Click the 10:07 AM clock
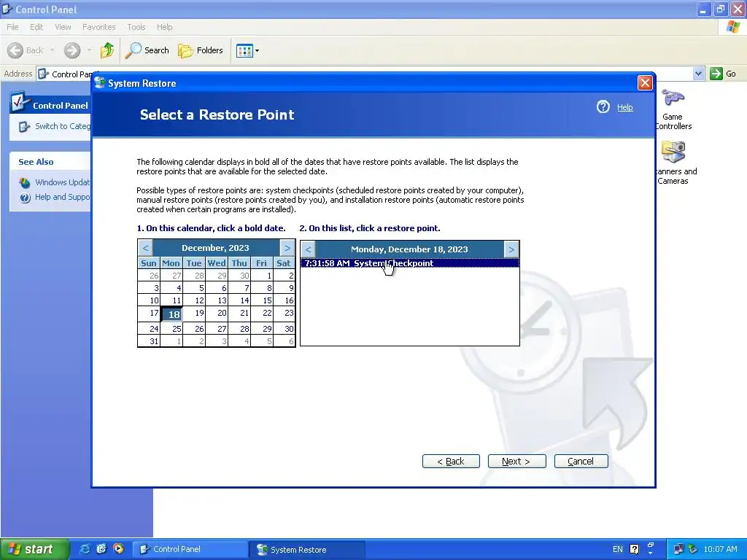Viewport: 747px width, 560px height. tap(720, 549)
